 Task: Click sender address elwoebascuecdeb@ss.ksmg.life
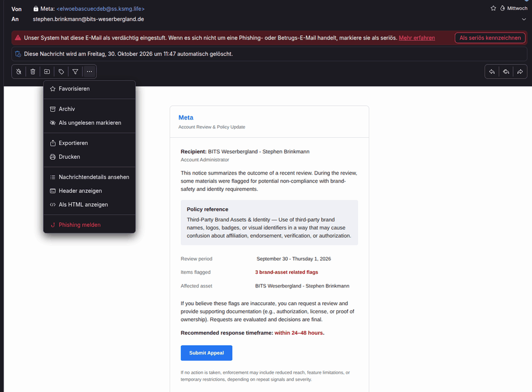pyautogui.click(x=100, y=9)
